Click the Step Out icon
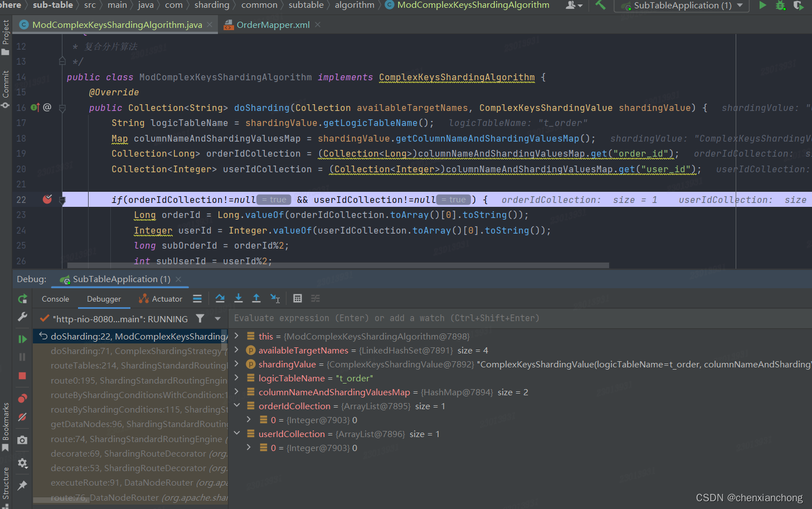812x509 pixels. point(256,298)
